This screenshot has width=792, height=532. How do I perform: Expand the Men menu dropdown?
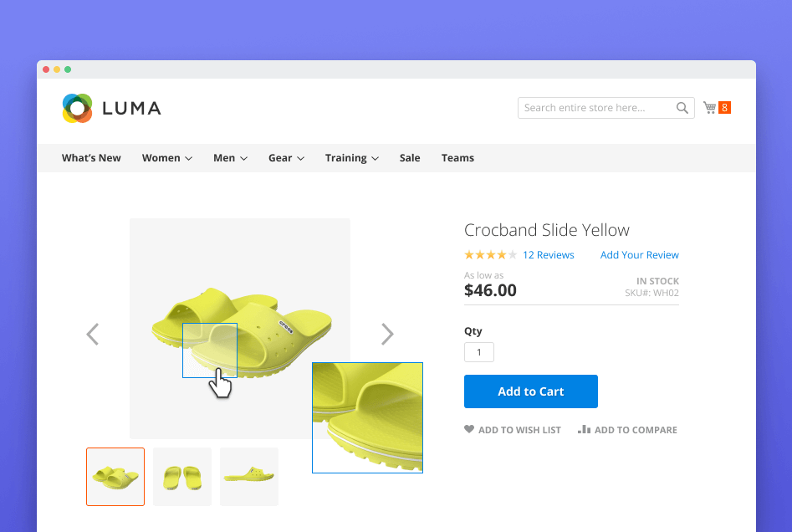[x=230, y=158]
